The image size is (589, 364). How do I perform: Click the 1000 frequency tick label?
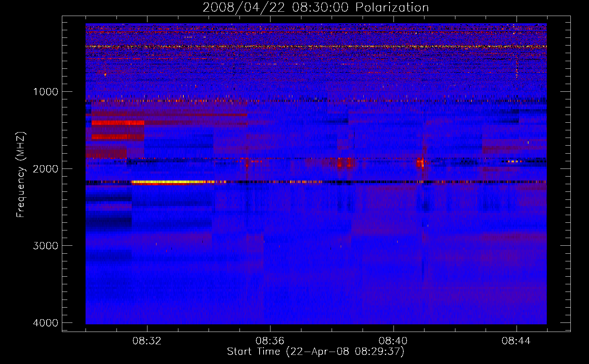pyautogui.click(x=46, y=92)
